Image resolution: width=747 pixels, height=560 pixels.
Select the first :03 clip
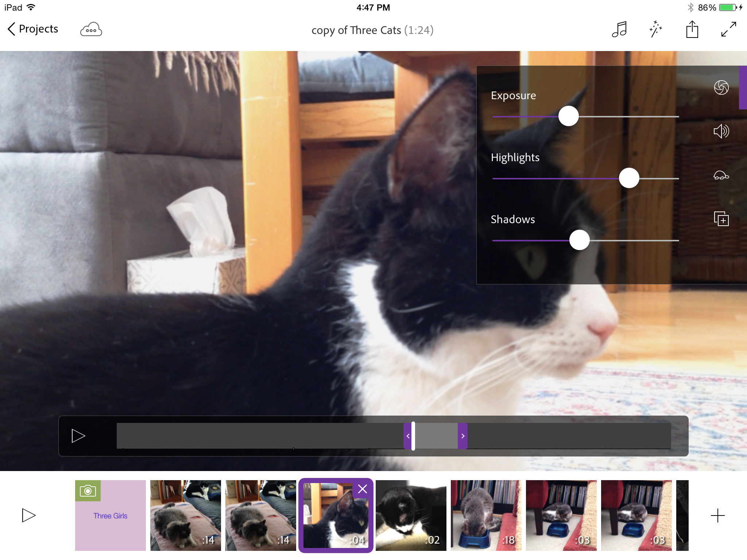561,516
